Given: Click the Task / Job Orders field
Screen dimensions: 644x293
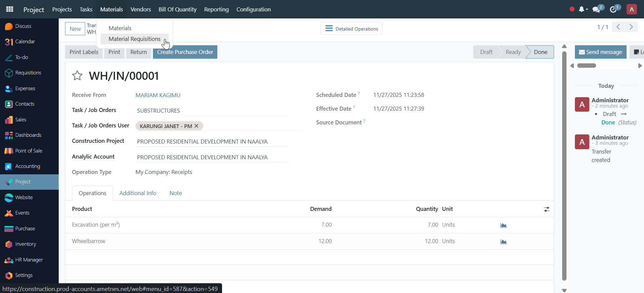Looking at the screenshot, I should [212, 111].
